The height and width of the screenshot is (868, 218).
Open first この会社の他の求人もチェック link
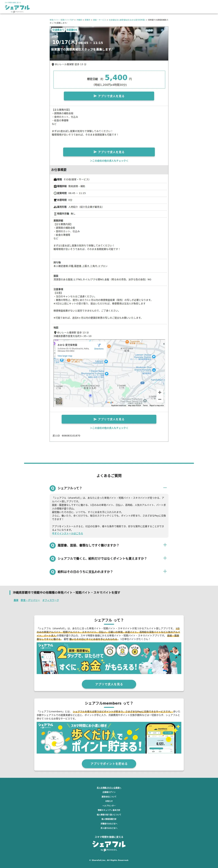pos(109,161)
